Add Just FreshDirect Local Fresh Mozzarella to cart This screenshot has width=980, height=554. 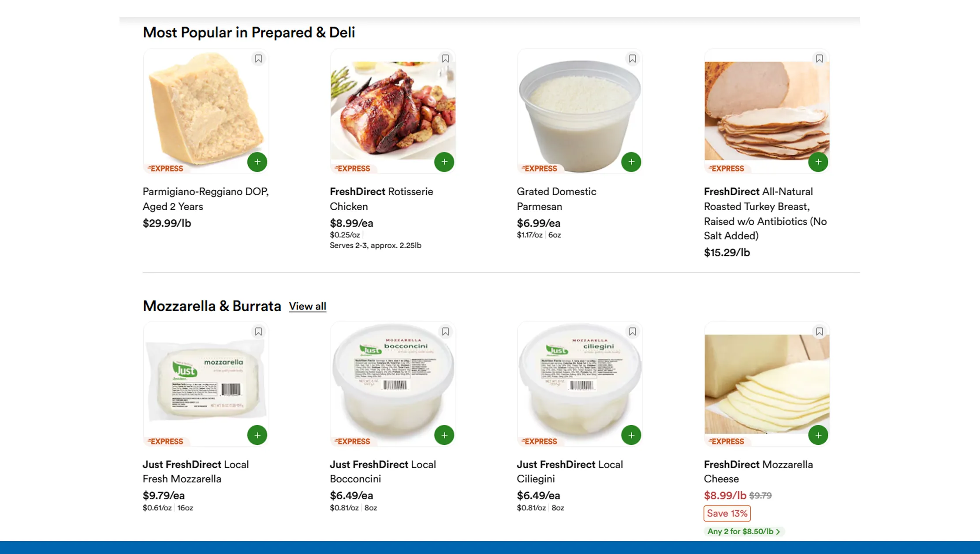click(x=257, y=435)
